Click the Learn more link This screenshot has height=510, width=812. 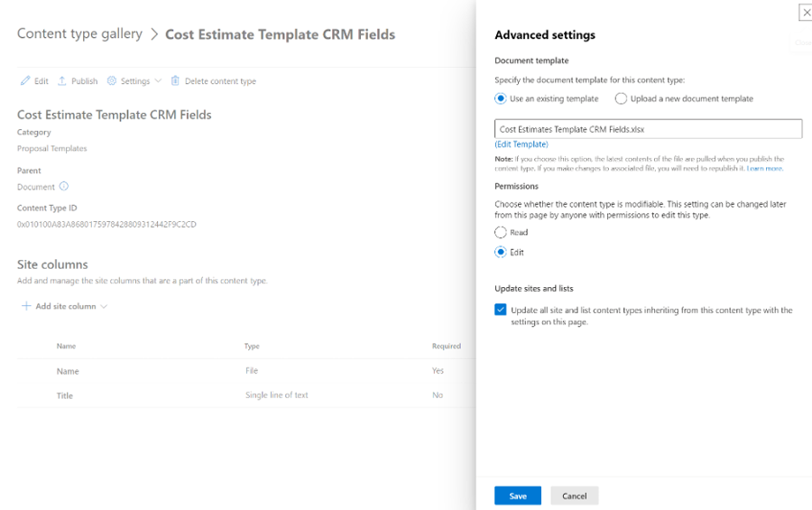pos(765,169)
